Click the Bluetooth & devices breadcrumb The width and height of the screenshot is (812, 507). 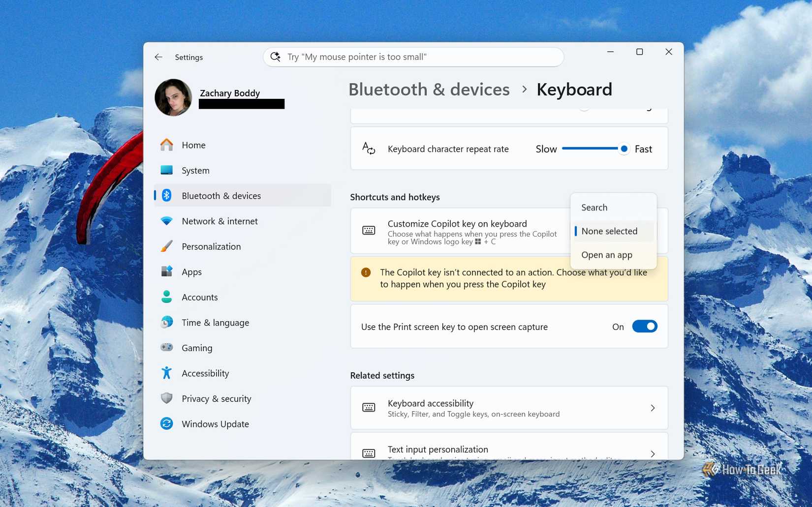pos(429,89)
